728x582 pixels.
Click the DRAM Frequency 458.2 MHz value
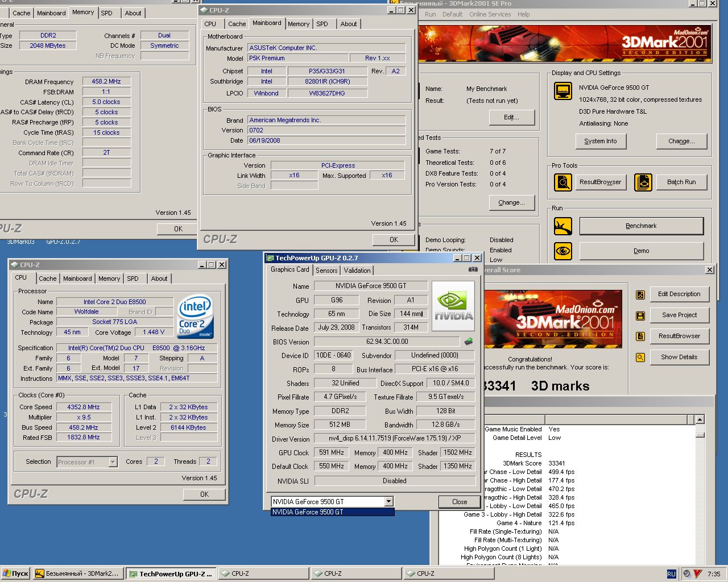(x=106, y=82)
